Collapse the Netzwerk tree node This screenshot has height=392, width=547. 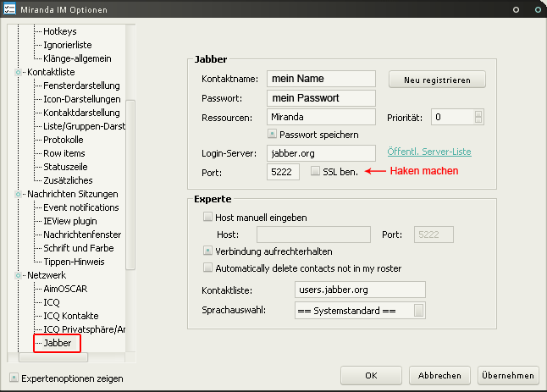[18, 275]
